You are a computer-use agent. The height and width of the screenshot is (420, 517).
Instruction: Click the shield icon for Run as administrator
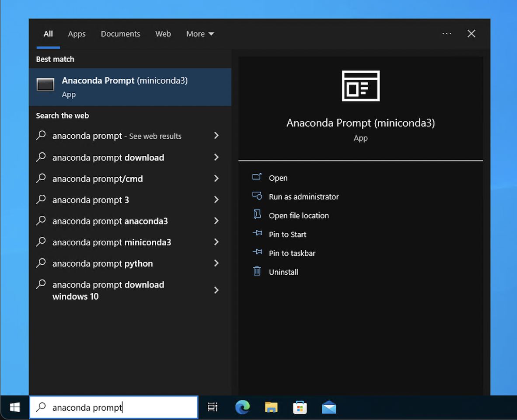(x=257, y=196)
